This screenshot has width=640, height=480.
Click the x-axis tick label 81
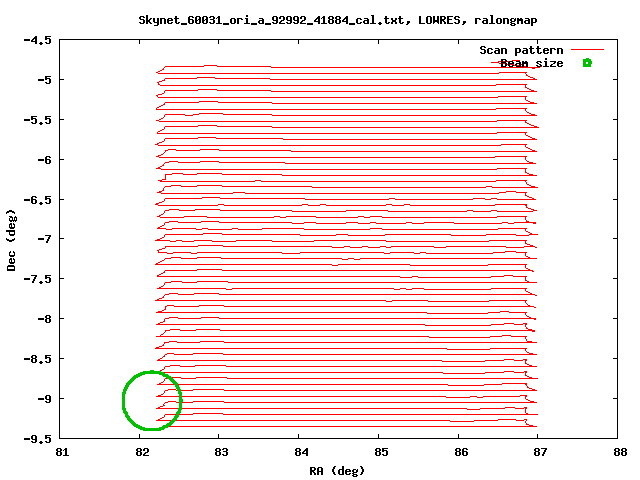61,453
